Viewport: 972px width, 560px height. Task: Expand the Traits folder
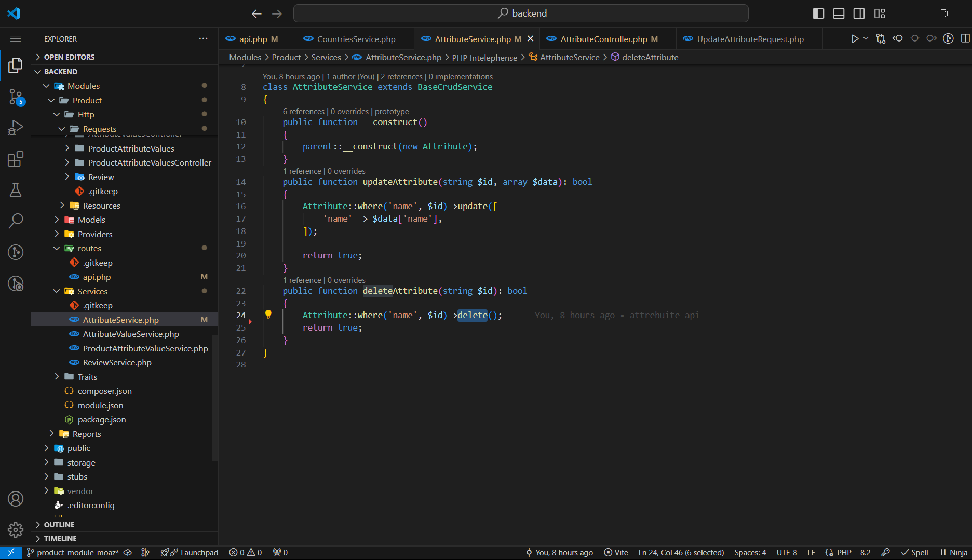pos(87,377)
